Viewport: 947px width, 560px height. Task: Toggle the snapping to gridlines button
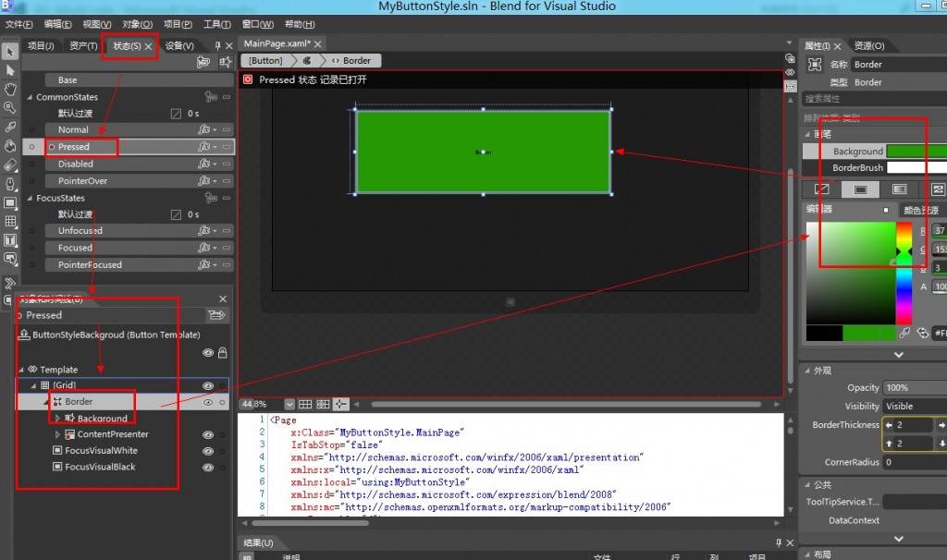coord(323,404)
